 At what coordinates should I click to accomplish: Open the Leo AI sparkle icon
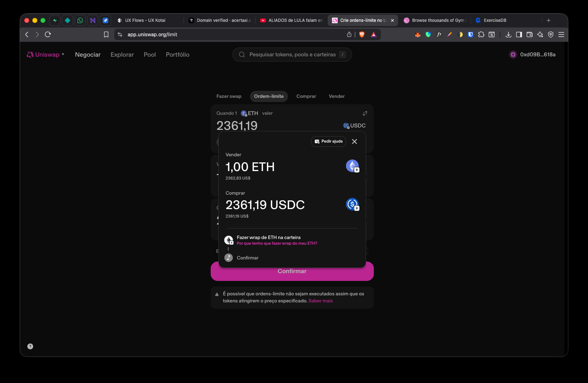tap(540, 34)
